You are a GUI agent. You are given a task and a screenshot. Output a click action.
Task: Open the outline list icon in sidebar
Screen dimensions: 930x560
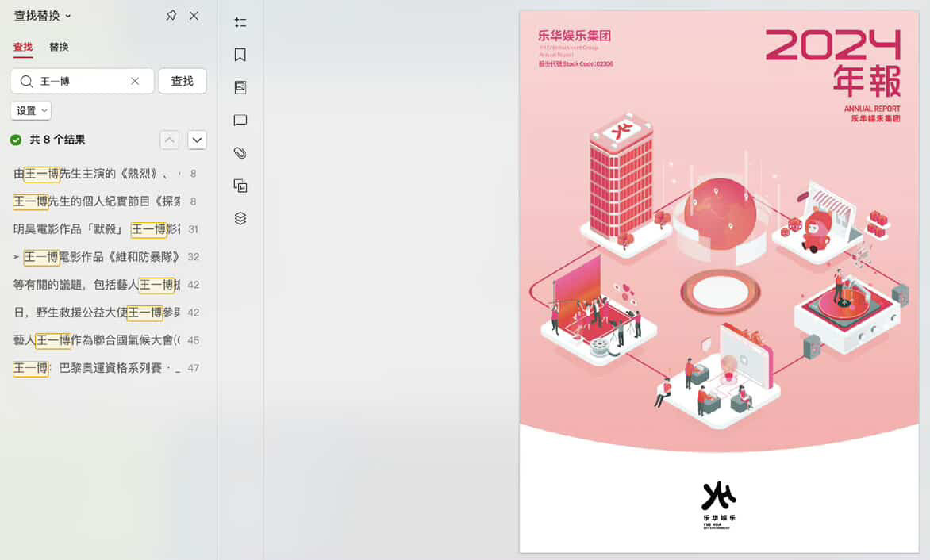240,22
